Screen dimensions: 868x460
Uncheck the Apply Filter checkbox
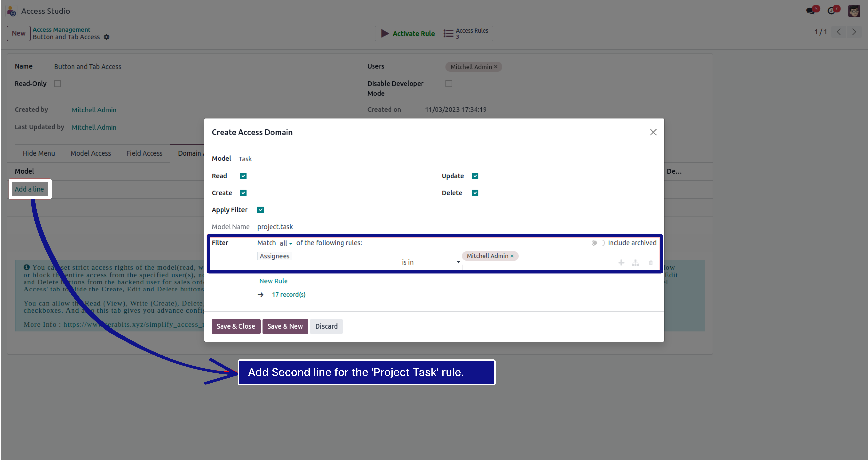click(260, 210)
